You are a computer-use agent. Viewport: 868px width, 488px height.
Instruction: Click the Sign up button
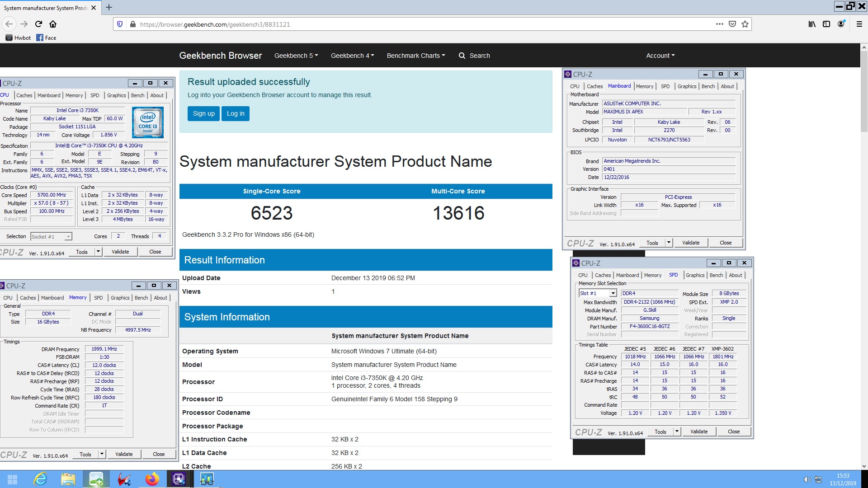pos(203,113)
